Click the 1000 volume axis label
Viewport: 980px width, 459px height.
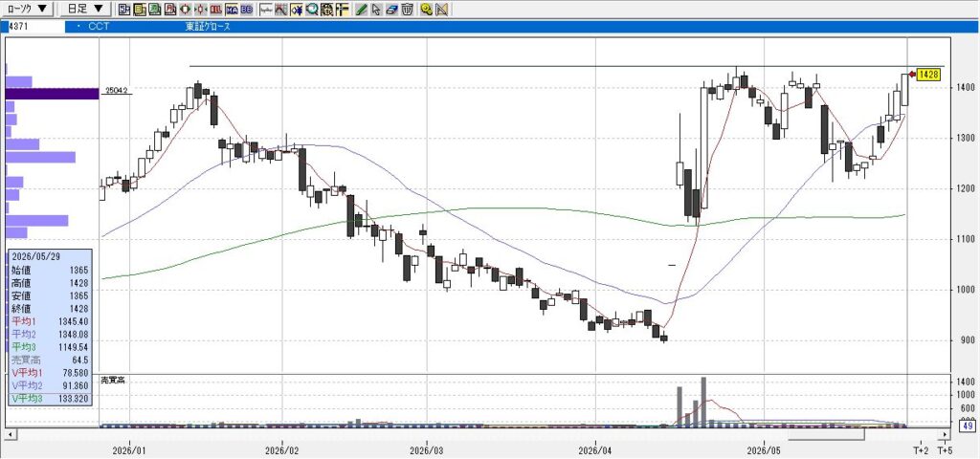click(x=966, y=395)
